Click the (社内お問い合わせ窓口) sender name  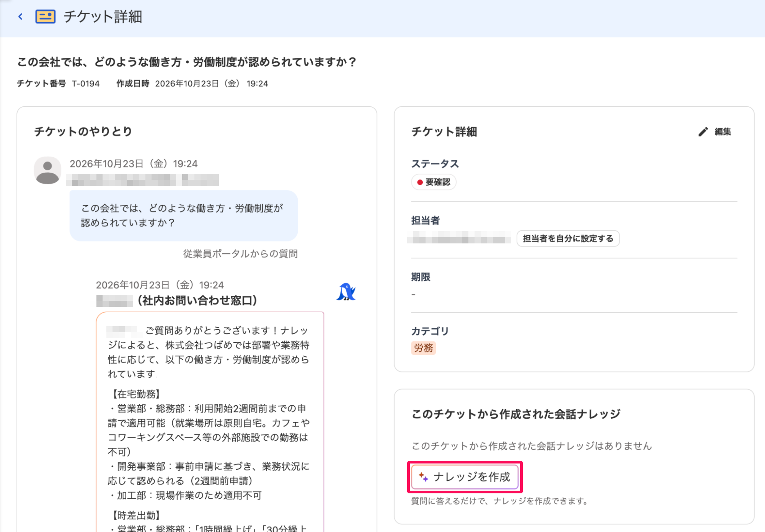197,300
